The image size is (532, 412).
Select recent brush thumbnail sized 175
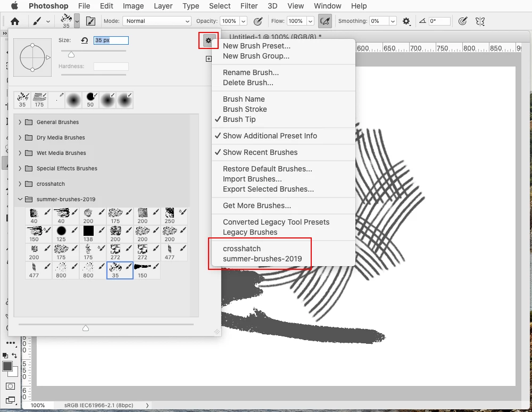click(x=39, y=100)
